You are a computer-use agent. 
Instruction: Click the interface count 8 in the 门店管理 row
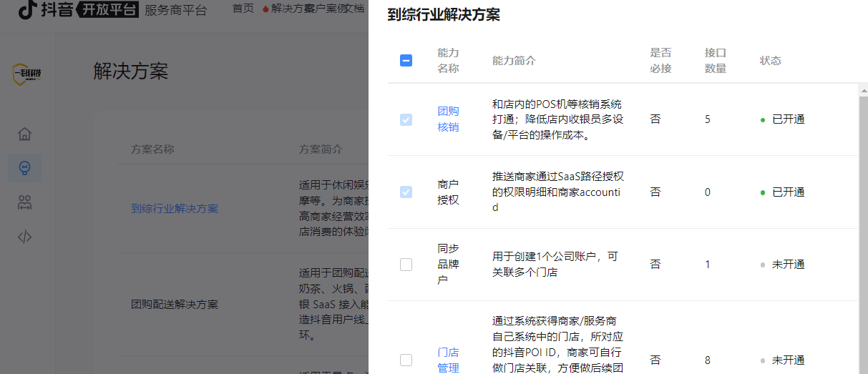[708, 360]
